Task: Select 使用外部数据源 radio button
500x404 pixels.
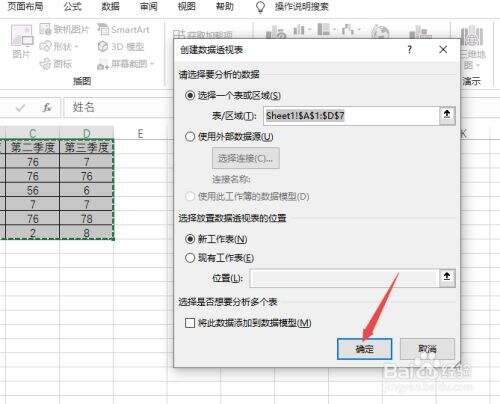Action: [x=190, y=137]
